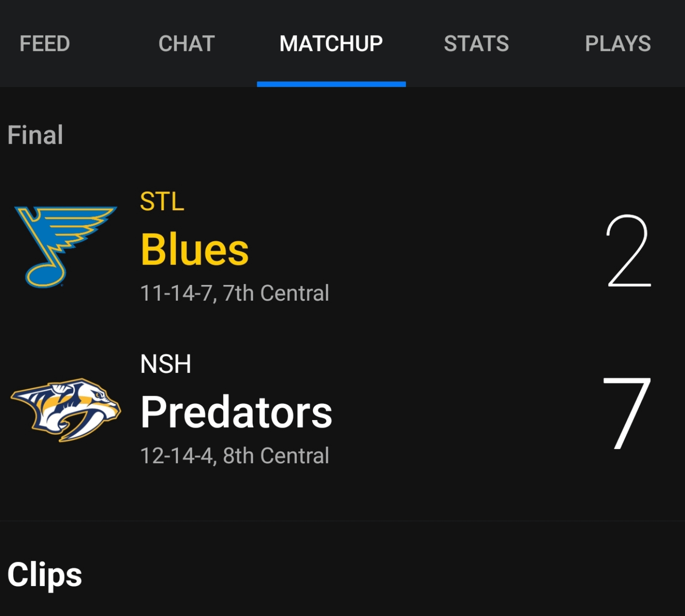Click the Final game status label
Viewport: 685px width, 616px height.
click(x=35, y=135)
